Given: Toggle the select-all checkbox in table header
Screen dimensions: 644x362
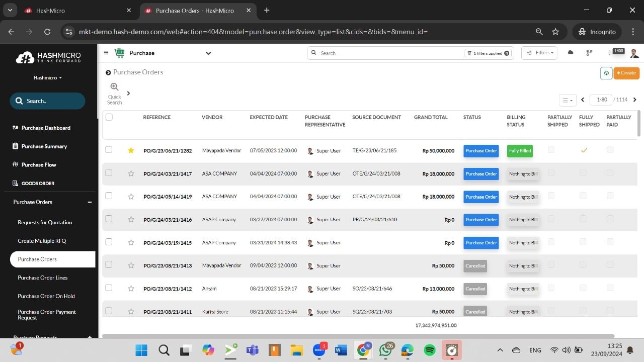Looking at the screenshot, I should pyautogui.click(x=109, y=117).
